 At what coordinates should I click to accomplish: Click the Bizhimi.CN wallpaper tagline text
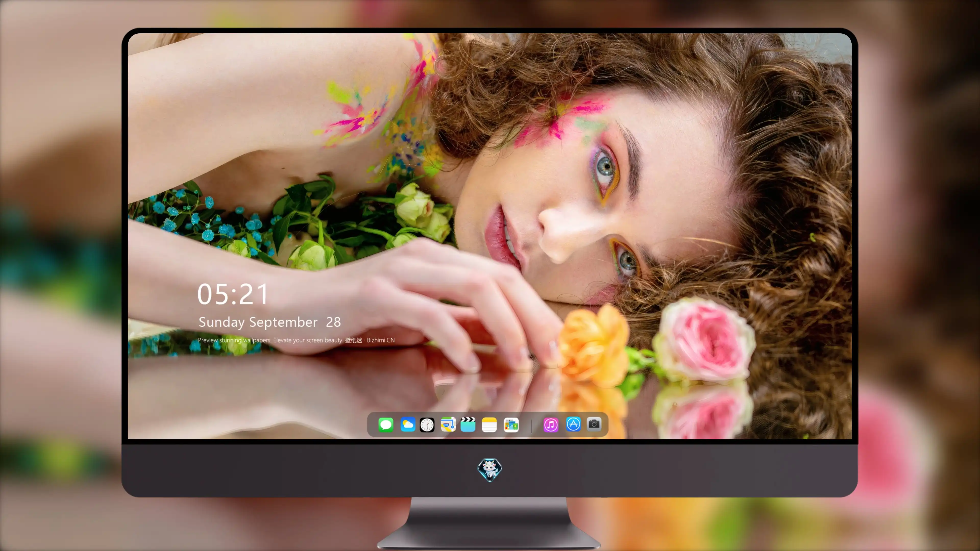click(296, 340)
